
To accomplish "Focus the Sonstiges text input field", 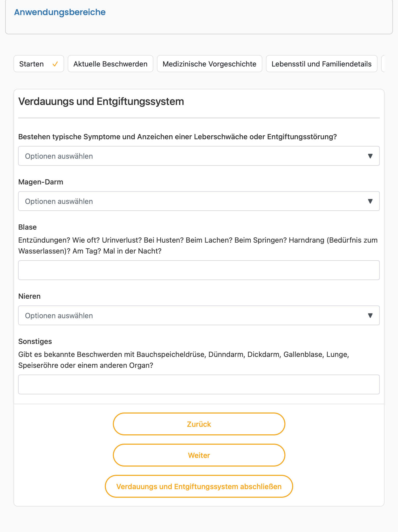I will 199,384.
